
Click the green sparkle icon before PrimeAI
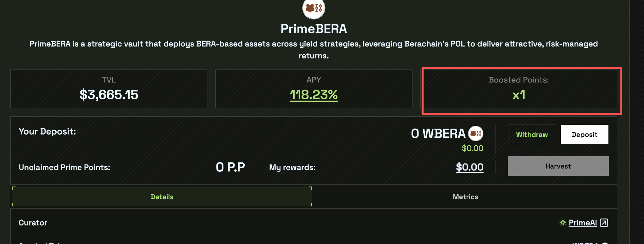563,223
